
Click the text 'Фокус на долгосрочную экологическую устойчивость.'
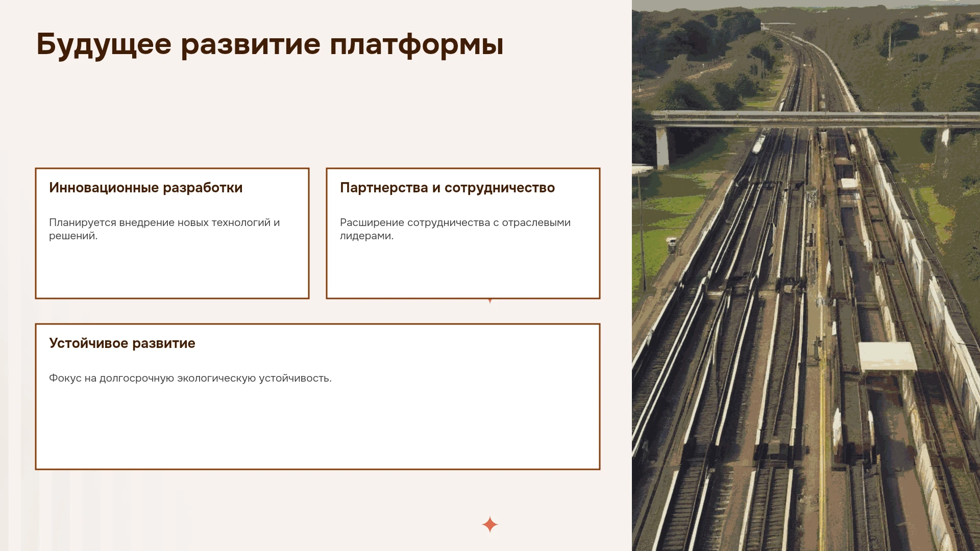click(190, 378)
